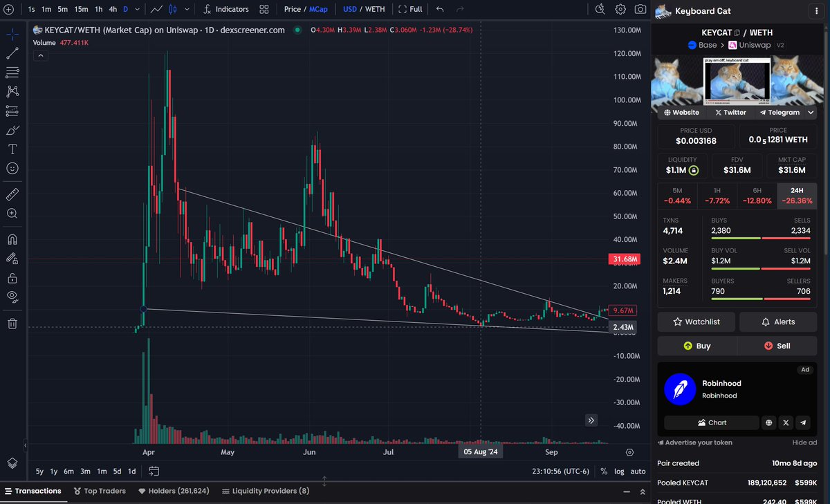This screenshot has width=830, height=504.
Task: Open chart settings gear
Action: click(x=620, y=9)
